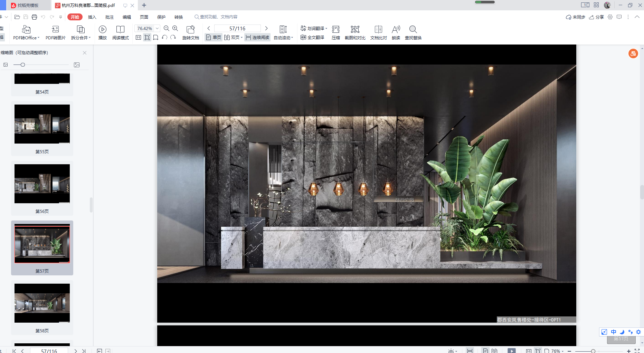Click the print icon in quick toolbar

pyautogui.click(x=34, y=17)
